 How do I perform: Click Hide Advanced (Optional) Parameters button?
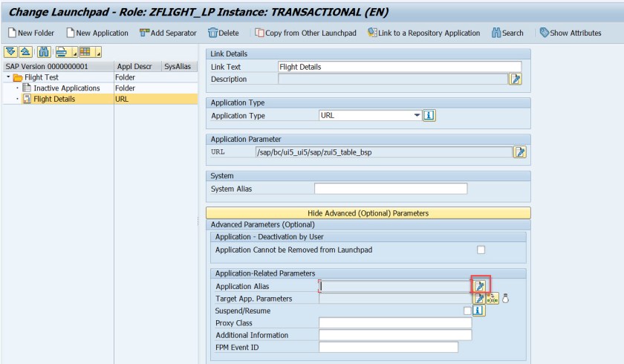pyautogui.click(x=368, y=213)
